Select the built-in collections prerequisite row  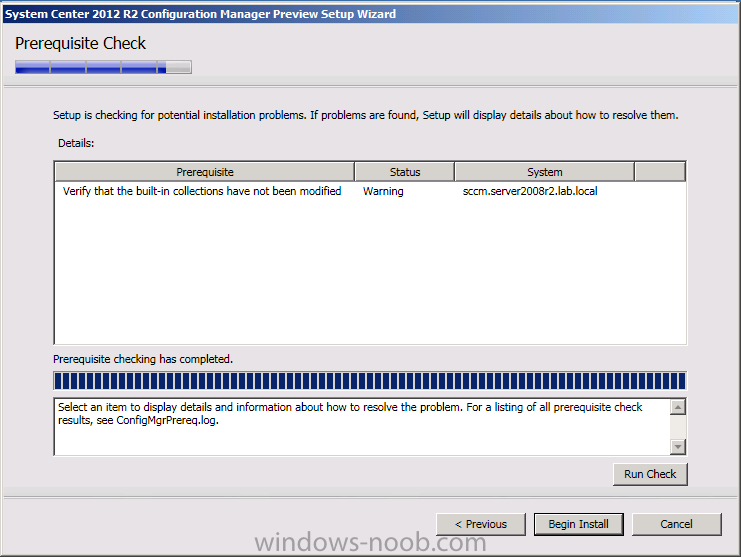[x=370, y=191]
